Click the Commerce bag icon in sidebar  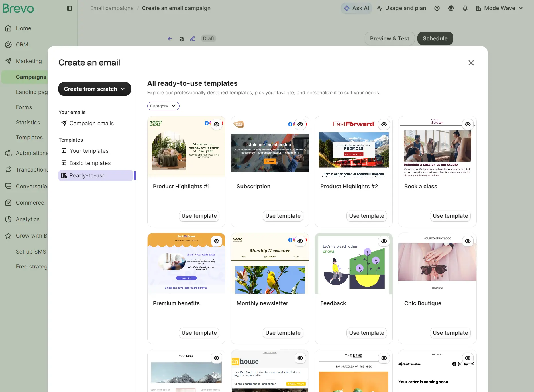pyautogui.click(x=8, y=203)
